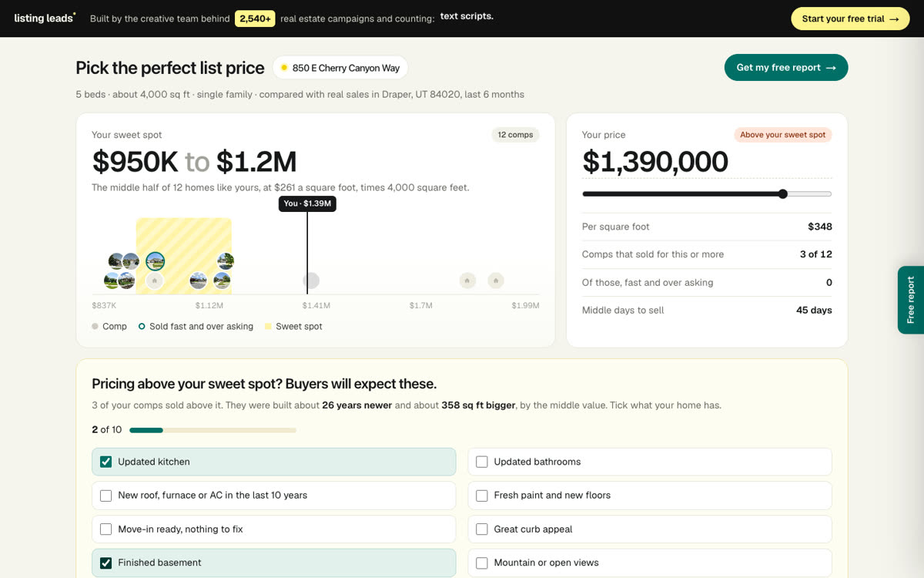Viewport: 924px width, 578px height.
Task: Click the unfilled end of the price slider track
Action: tap(810, 194)
